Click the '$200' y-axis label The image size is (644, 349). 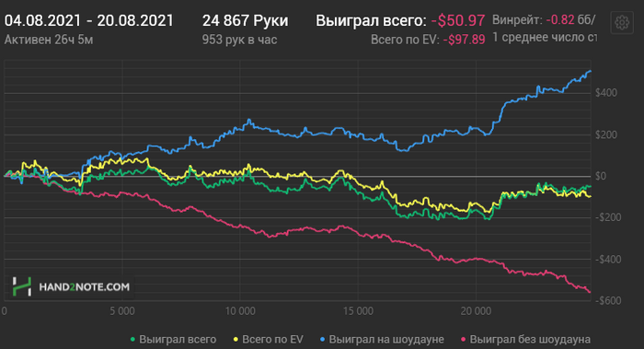tap(606, 134)
